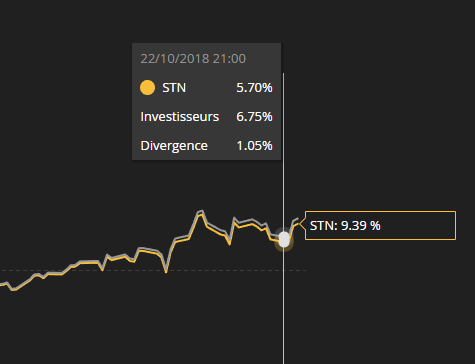Click the yellow line start at the left edge
The width and height of the screenshot is (475, 364).
point(3,284)
